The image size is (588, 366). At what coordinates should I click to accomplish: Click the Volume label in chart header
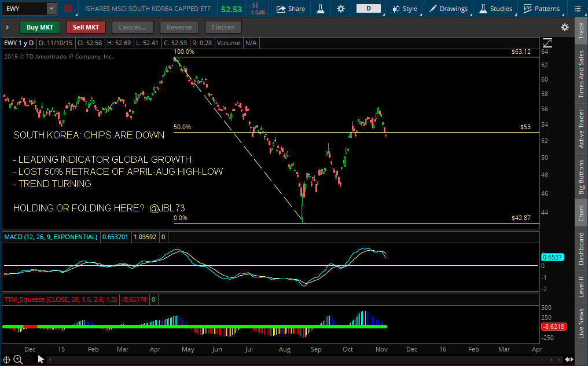coord(229,43)
